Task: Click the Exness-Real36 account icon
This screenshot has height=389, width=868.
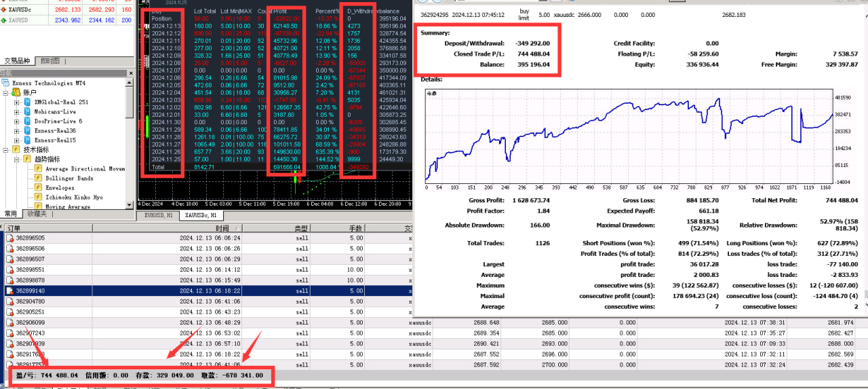Action: (28, 130)
